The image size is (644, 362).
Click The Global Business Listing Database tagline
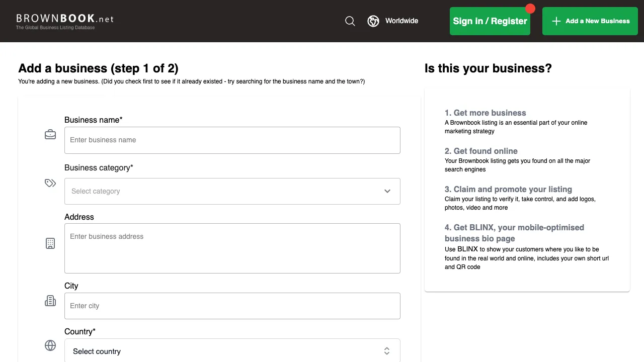tap(55, 28)
